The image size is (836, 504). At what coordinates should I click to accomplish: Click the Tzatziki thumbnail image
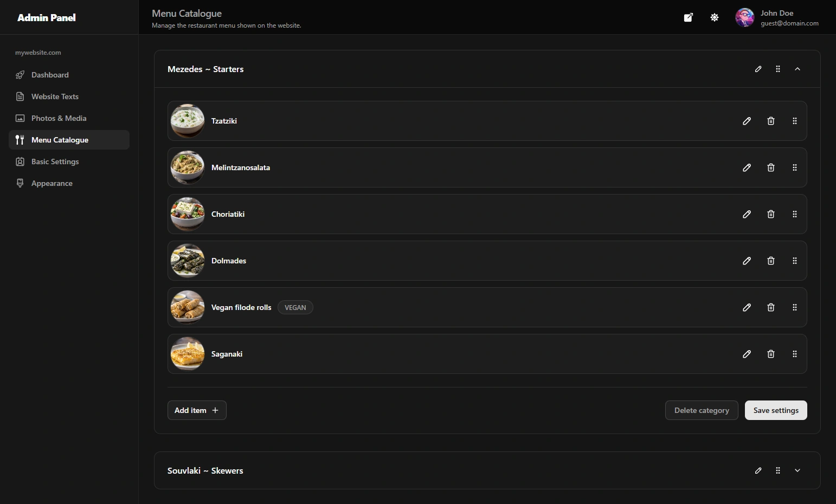(x=187, y=121)
